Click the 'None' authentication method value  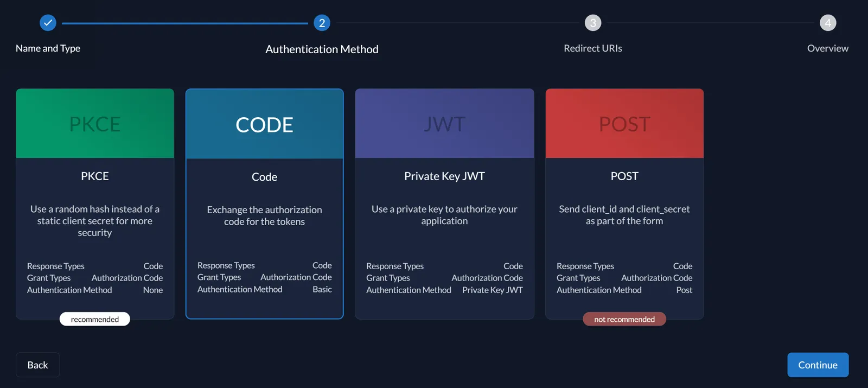(x=153, y=290)
